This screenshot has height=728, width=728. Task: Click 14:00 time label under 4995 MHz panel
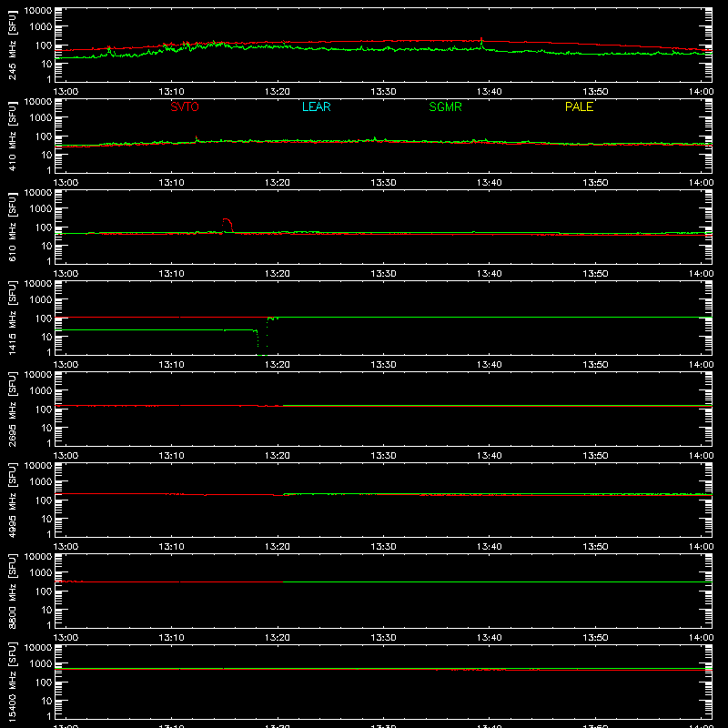[701, 547]
